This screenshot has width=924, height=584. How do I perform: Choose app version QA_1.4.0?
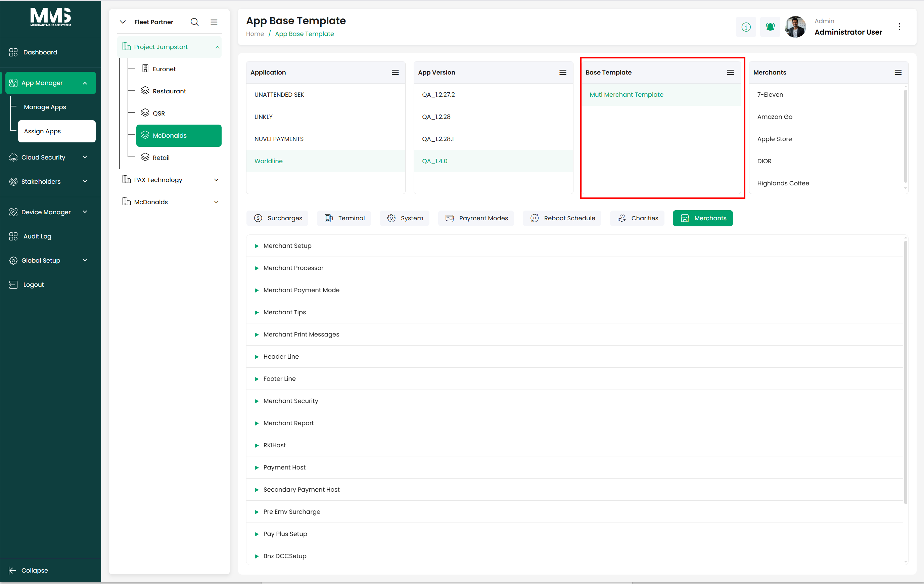click(x=494, y=161)
